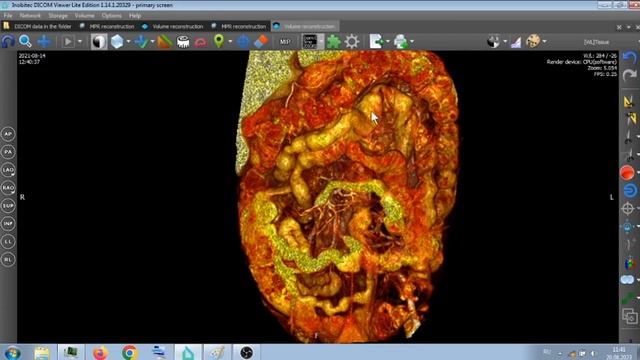
Task: Click the skull tissue preset icon
Action: click(533, 41)
